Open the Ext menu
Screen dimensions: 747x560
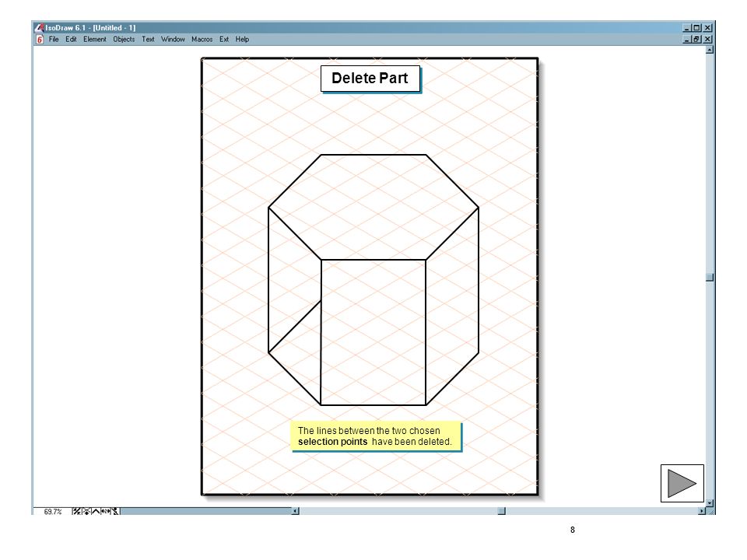(x=224, y=40)
